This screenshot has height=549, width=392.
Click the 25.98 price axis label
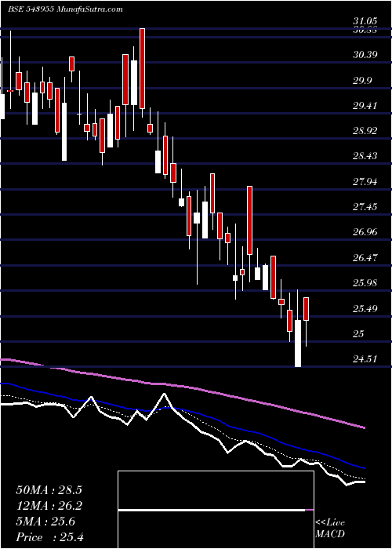pos(365,283)
